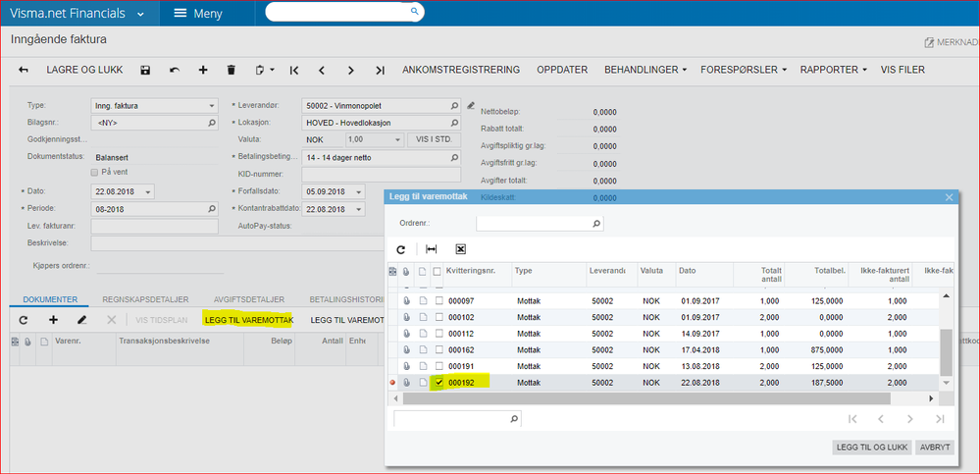
Task: Go to next record chevron
Action: (x=350, y=70)
